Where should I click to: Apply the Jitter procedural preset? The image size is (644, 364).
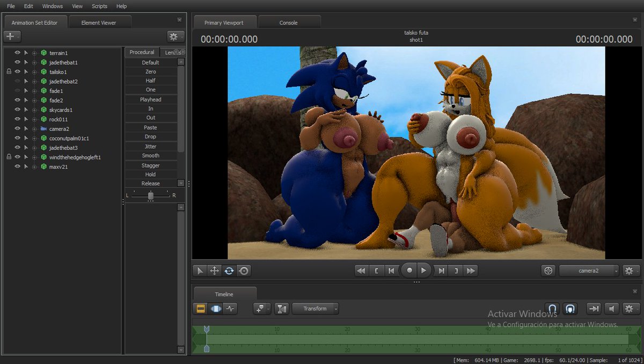(x=151, y=146)
